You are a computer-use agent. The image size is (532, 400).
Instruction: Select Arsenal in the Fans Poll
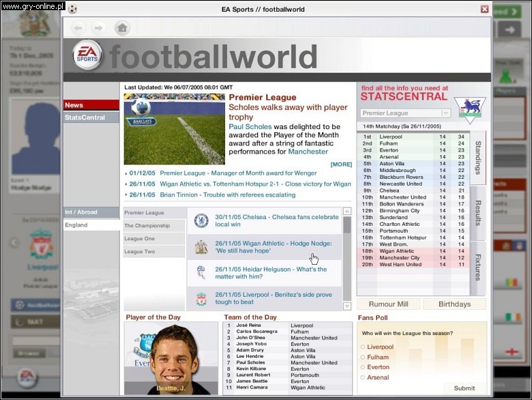tap(363, 377)
